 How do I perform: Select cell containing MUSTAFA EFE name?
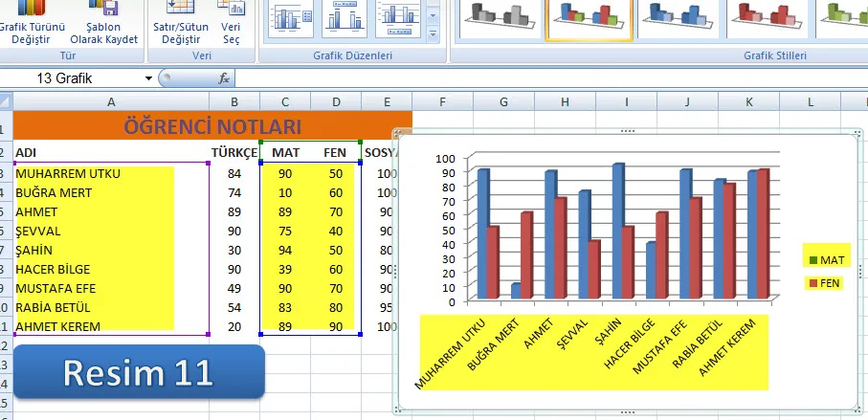pos(94,288)
